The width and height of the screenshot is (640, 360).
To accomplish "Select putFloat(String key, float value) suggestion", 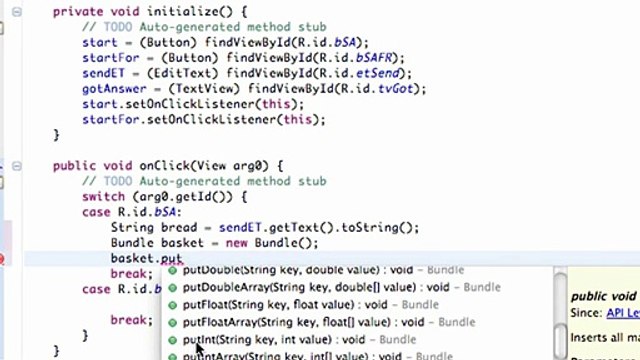I will pos(310,305).
